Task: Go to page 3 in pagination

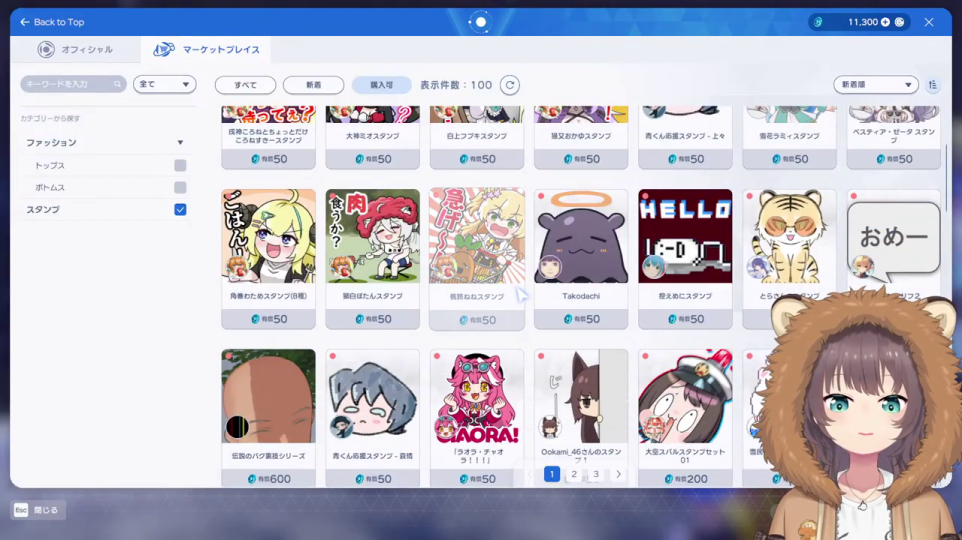Action: pos(596,474)
